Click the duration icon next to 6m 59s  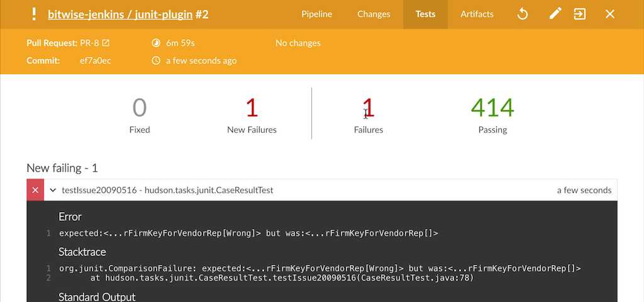pos(156,43)
